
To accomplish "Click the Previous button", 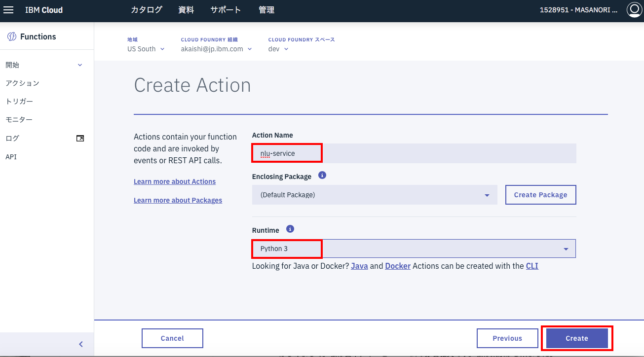I will 507,338.
